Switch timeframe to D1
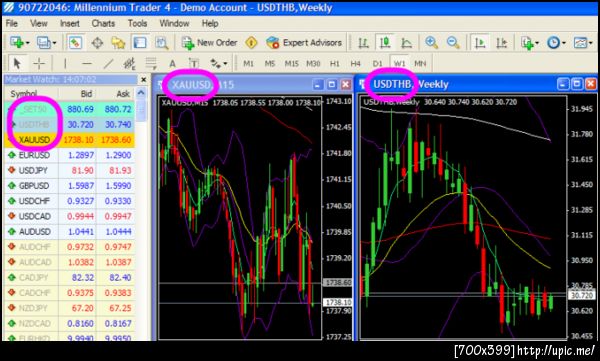 coord(378,64)
